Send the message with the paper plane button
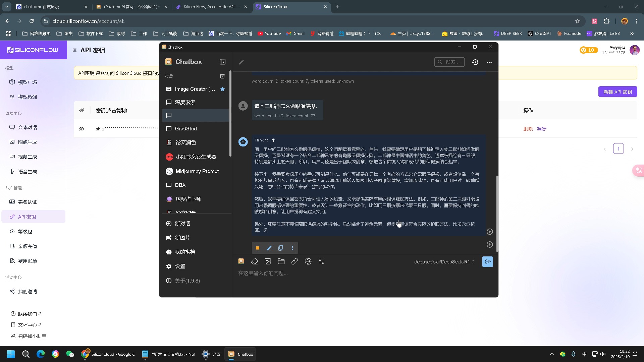The height and width of the screenshot is (362, 644). pos(487,261)
